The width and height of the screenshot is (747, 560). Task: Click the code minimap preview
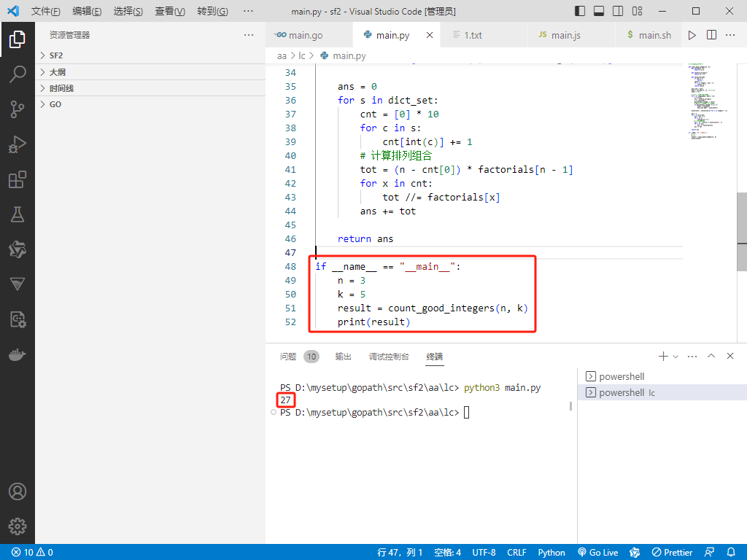coord(708,100)
